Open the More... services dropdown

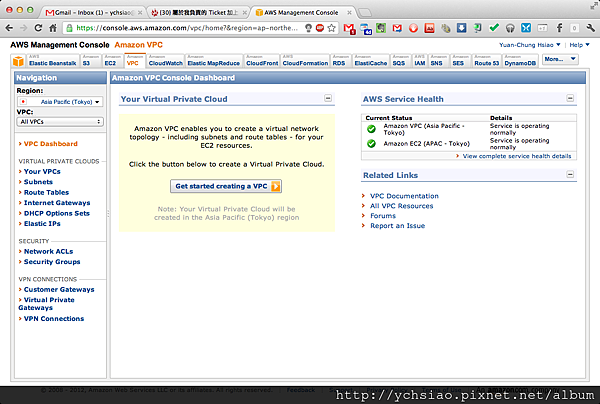coord(560,59)
